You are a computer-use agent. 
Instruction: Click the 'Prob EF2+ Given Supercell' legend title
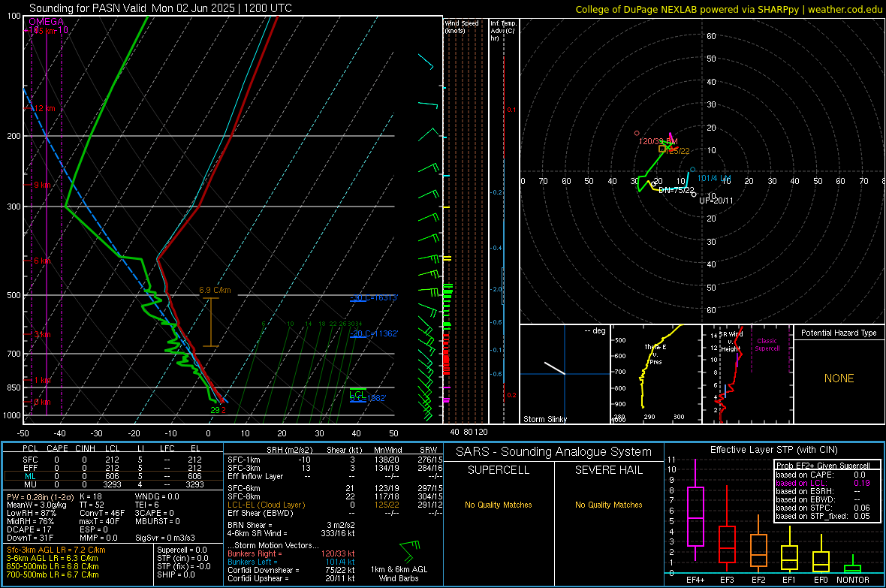tap(823, 466)
